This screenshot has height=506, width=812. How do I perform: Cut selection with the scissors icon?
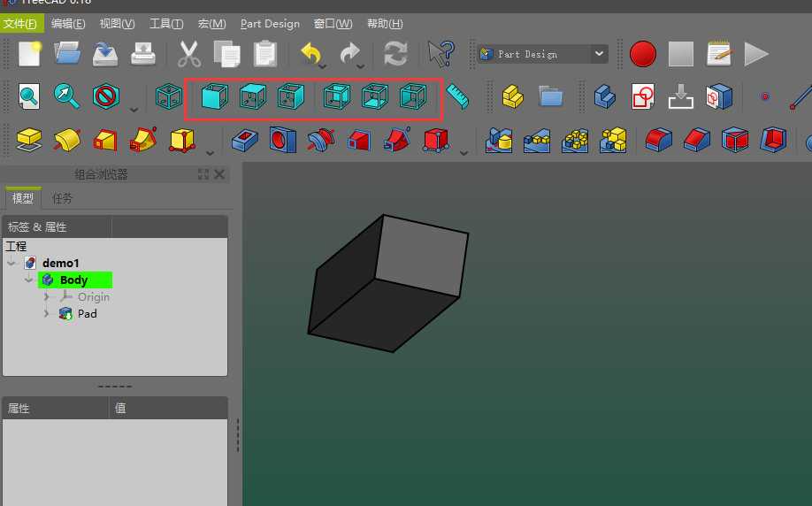pyautogui.click(x=189, y=54)
